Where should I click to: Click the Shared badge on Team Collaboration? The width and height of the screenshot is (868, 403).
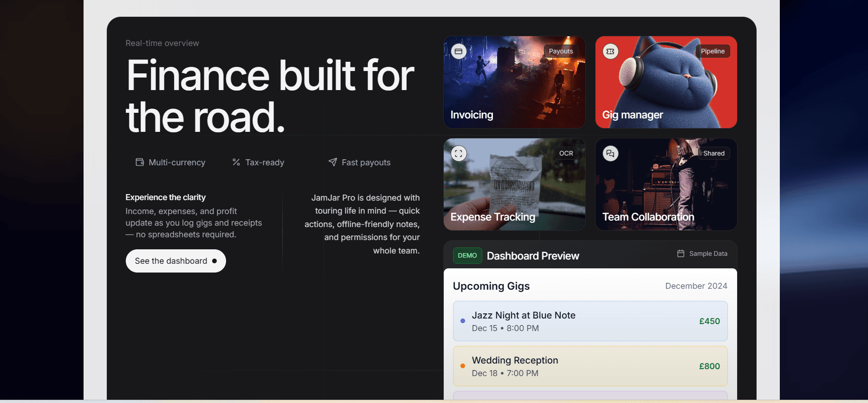coord(713,154)
